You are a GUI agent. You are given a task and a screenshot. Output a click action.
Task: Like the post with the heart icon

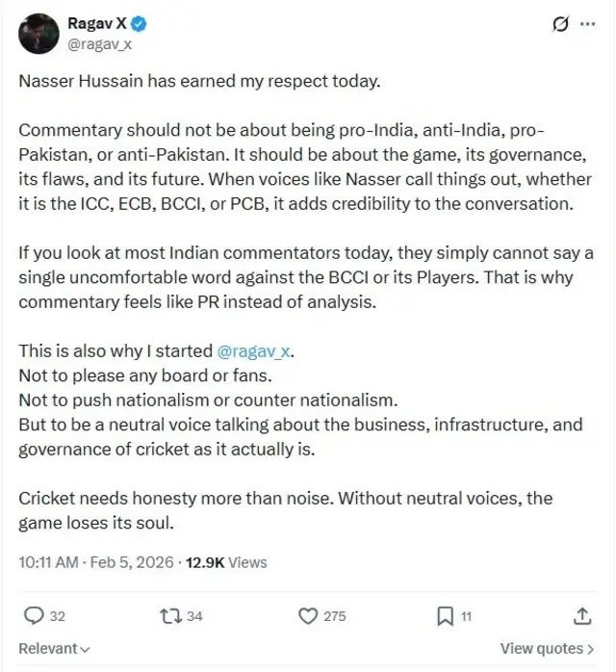pyautogui.click(x=308, y=615)
